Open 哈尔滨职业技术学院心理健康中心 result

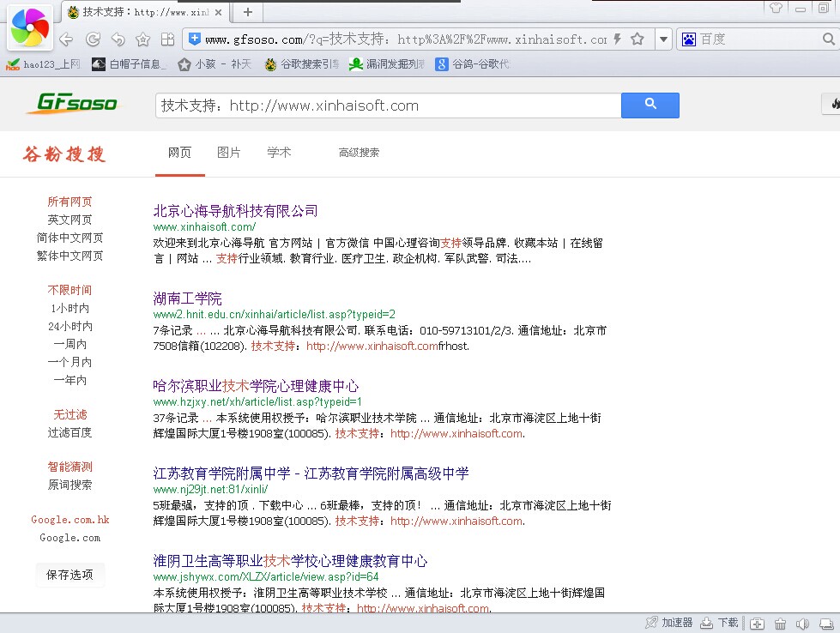point(256,386)
